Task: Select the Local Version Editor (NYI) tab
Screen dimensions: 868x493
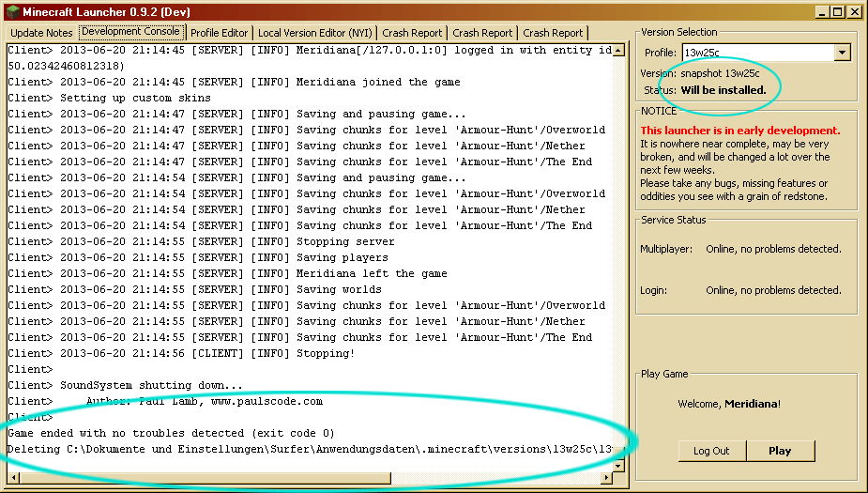Action: 315,33
